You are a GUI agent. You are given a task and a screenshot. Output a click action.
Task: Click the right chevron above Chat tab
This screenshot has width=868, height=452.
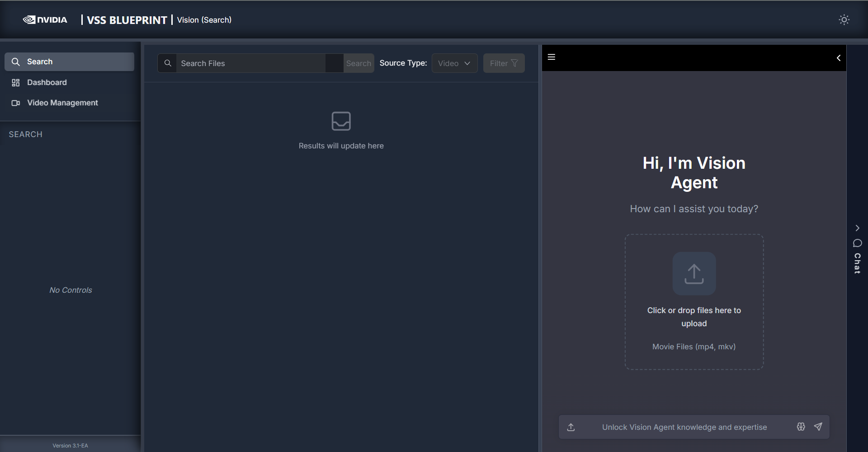click(857, 228)
